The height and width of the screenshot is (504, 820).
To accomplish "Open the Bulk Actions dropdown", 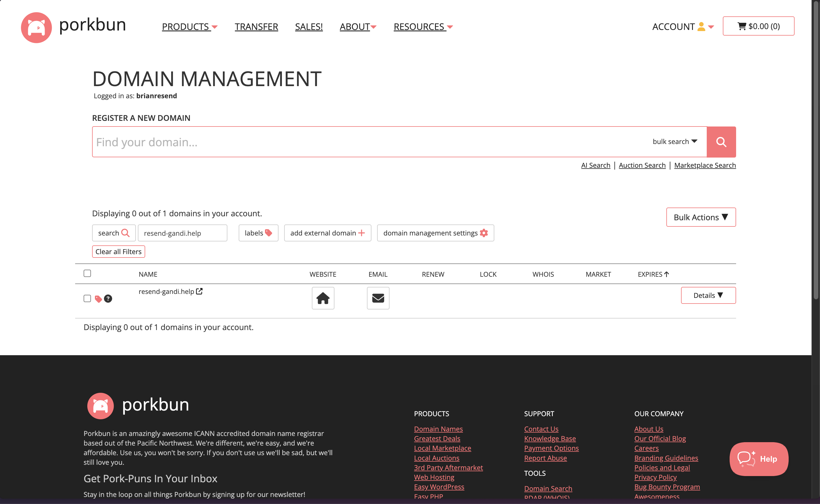I will pos(701,217).
